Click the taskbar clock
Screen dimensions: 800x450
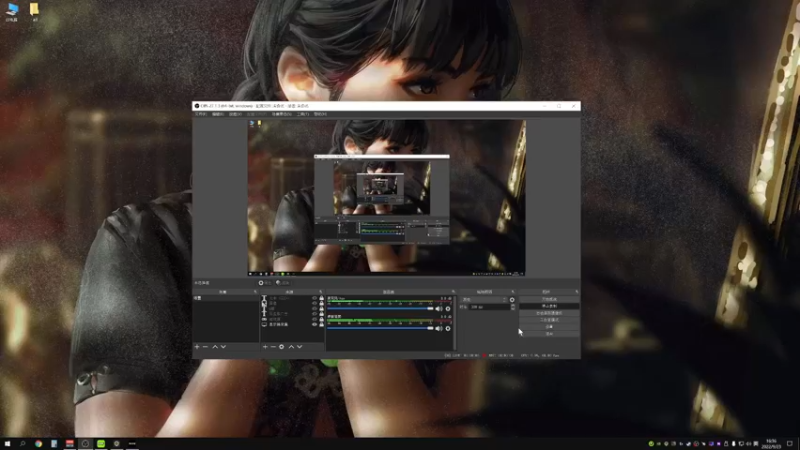click(771, 444)
